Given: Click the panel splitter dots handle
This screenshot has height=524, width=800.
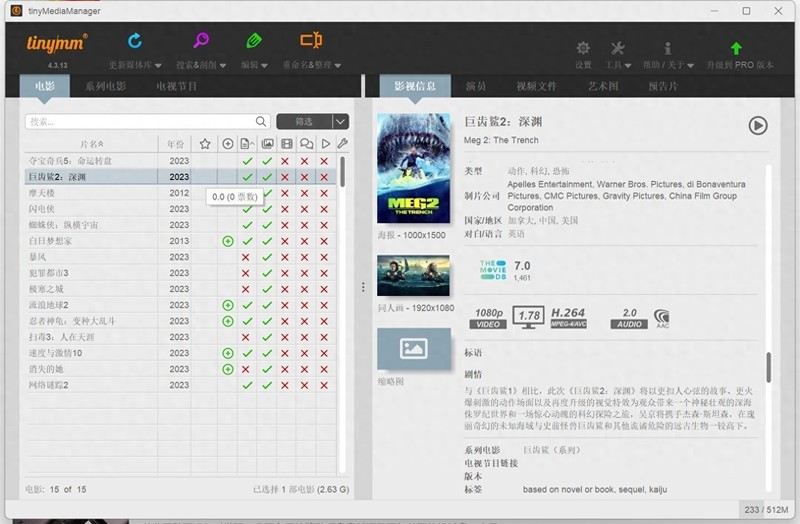Looking at the screenshot, I should (363, 287).
